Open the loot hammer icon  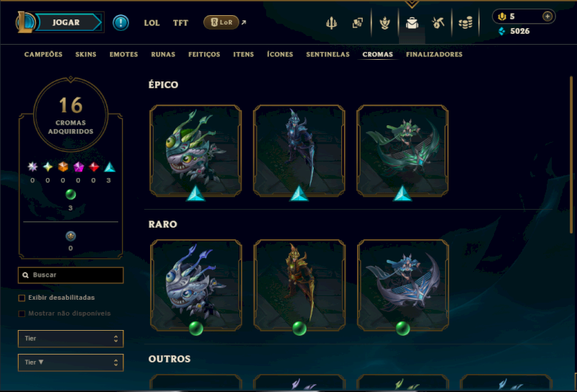click(x=438, y=23)
